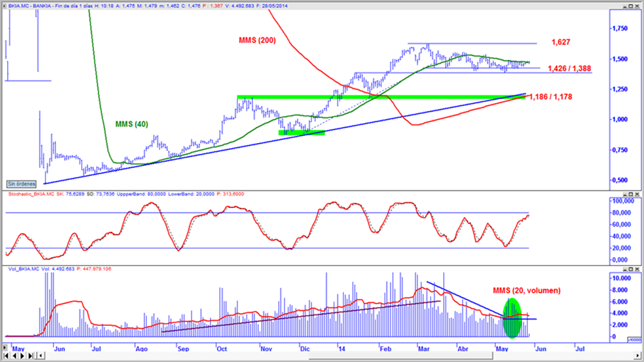The width and height of the screenshot is (644, 362).
Task: Click the horizontal scrollbar thumb at bottom
Action: (401, 356)
